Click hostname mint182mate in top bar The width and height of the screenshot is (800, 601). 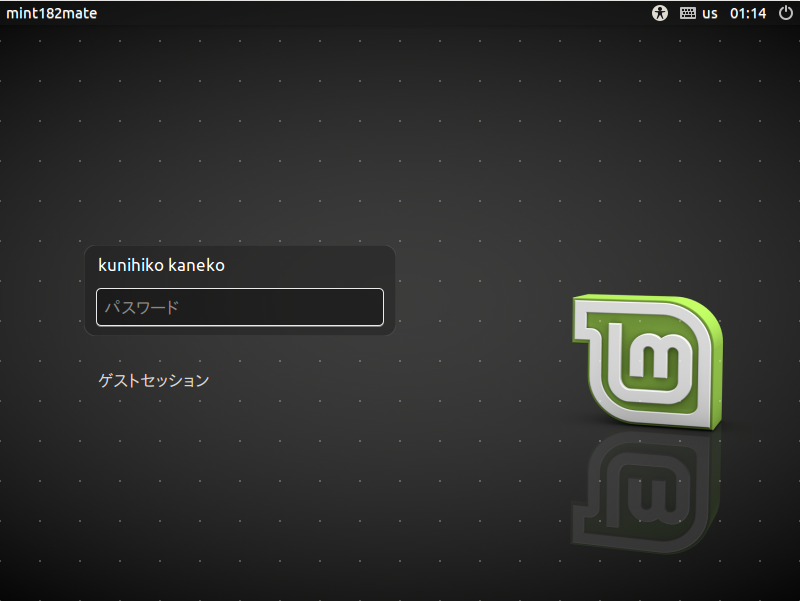tap(52, 13)
